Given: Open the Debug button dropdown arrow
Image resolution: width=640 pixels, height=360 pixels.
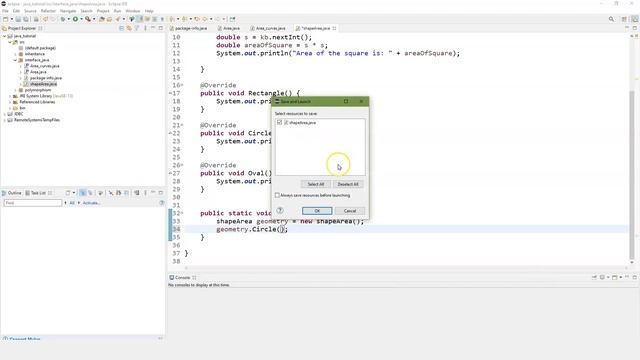Looking at the screenshot, I should [69, 19].
